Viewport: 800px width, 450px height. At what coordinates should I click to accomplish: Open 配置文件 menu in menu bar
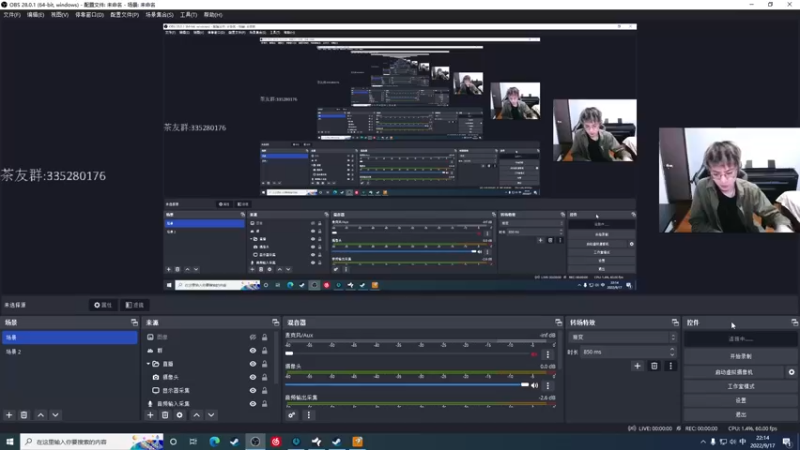pos(124,15)
